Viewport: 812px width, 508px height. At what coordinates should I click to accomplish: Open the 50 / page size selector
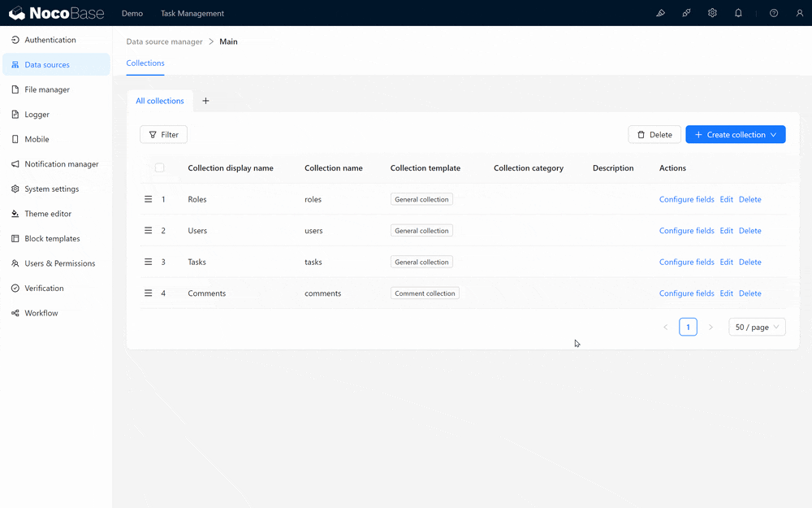click(x=757, y=327)
